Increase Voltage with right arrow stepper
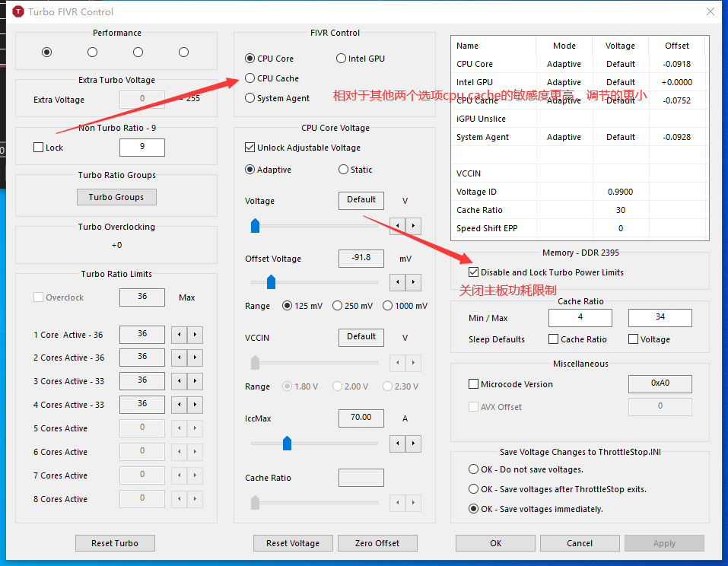This screenshot has width=728, height=566. (x=413, y=226)
